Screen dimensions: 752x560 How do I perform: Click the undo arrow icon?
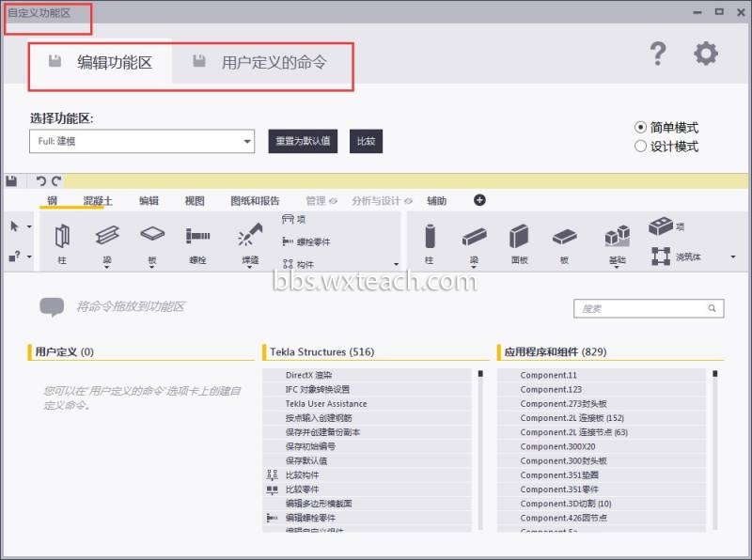click(x=40, y=180)
